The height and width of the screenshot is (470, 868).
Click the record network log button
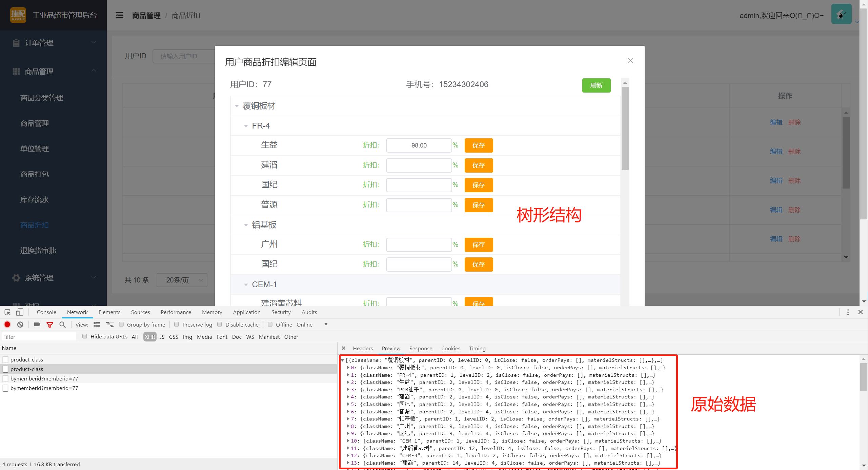[x=7, y=325]
